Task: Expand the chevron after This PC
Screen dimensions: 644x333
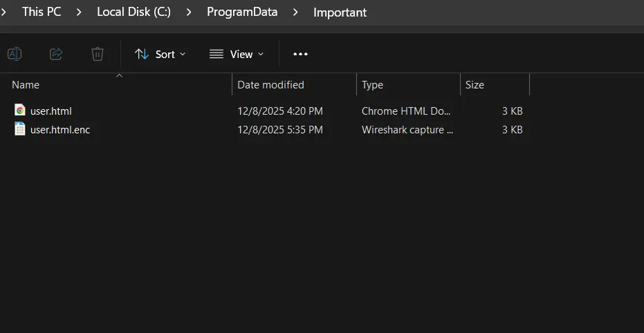Action: point(79,12)
